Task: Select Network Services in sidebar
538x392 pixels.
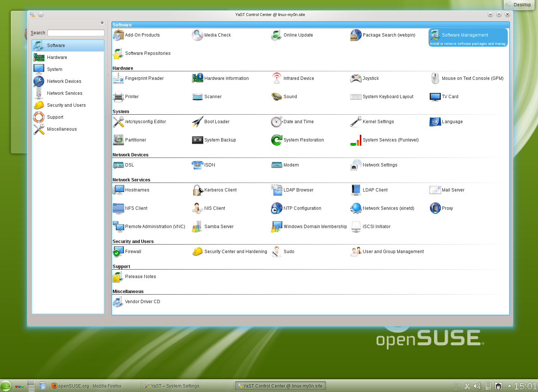Action: click(x=68, y=93)
